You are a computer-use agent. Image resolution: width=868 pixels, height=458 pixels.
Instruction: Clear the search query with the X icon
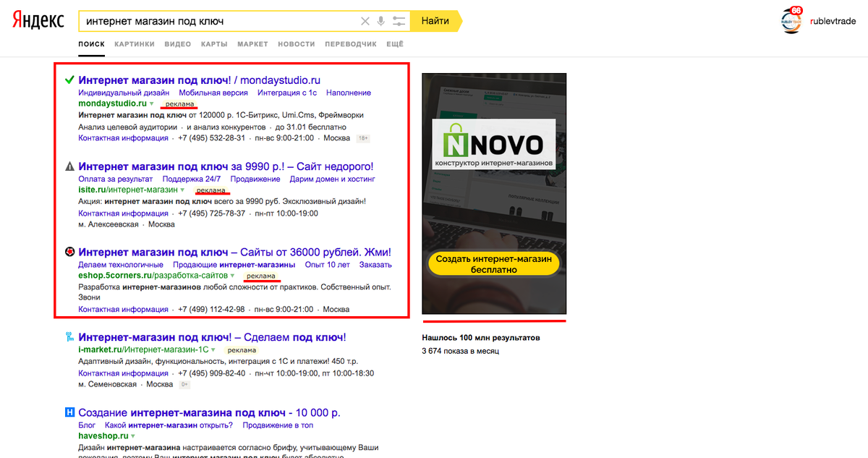pyautogui.click(x=365, y=21)
